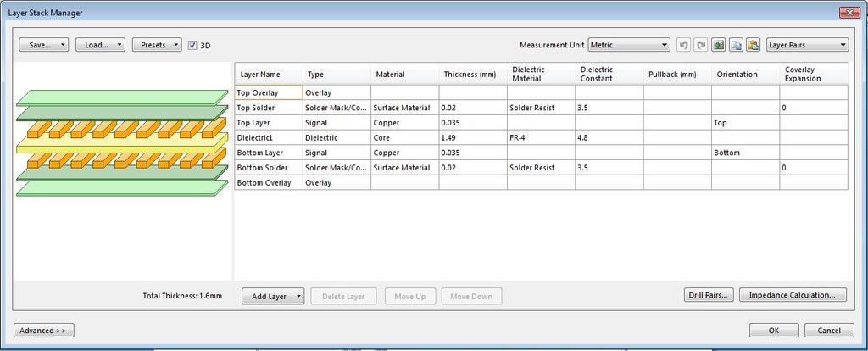
Task: Open the Drill Pairs dialog
Action: click(x=709, y=295)
